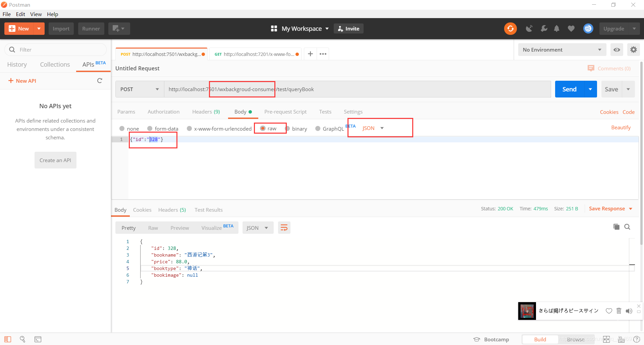644x345 pixels.
Task: Toggle response line wrap icon
Action: point(284,228)
